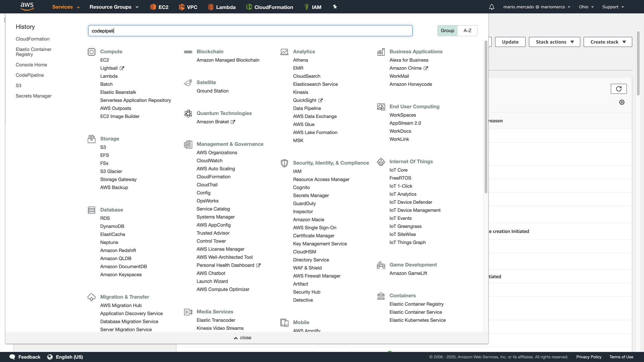Open the settings gear icon
The image size is (644, 362).
pos(622,102)
